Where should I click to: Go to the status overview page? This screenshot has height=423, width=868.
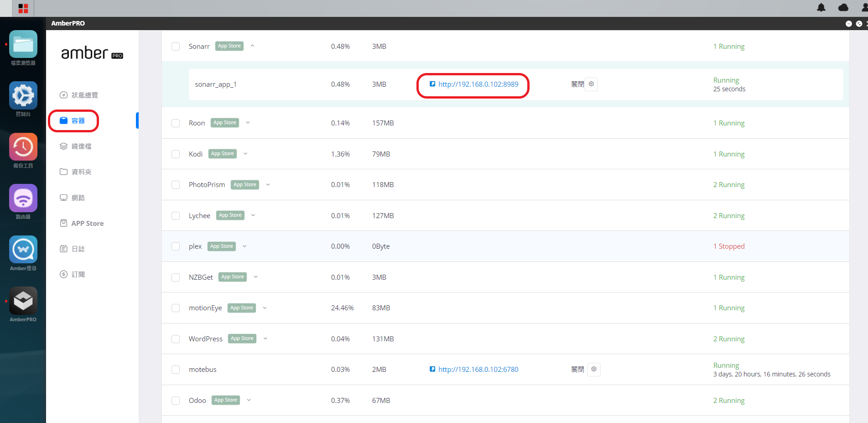[79, 95]
